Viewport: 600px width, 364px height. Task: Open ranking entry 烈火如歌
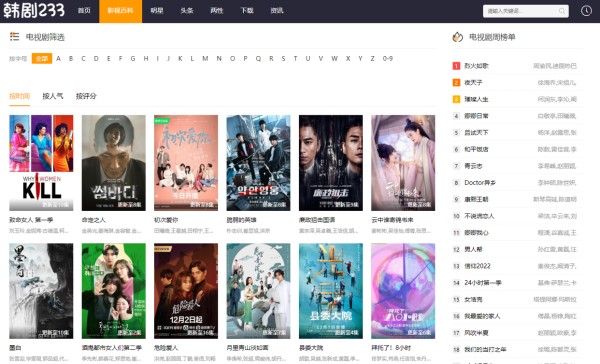(476, 66)
